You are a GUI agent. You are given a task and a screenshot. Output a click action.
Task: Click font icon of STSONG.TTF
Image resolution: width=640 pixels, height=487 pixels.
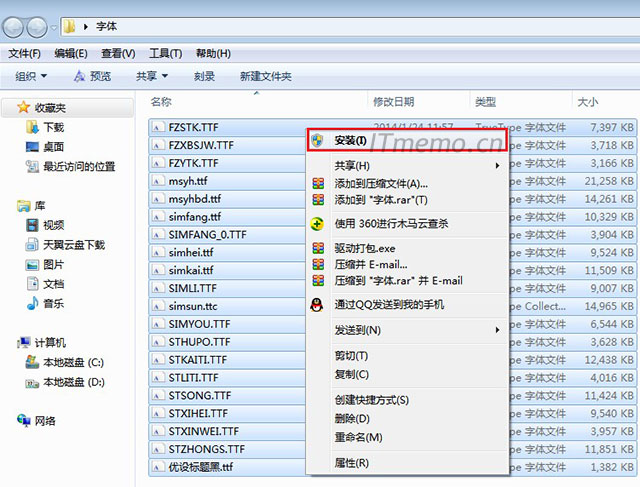[157, 396]
